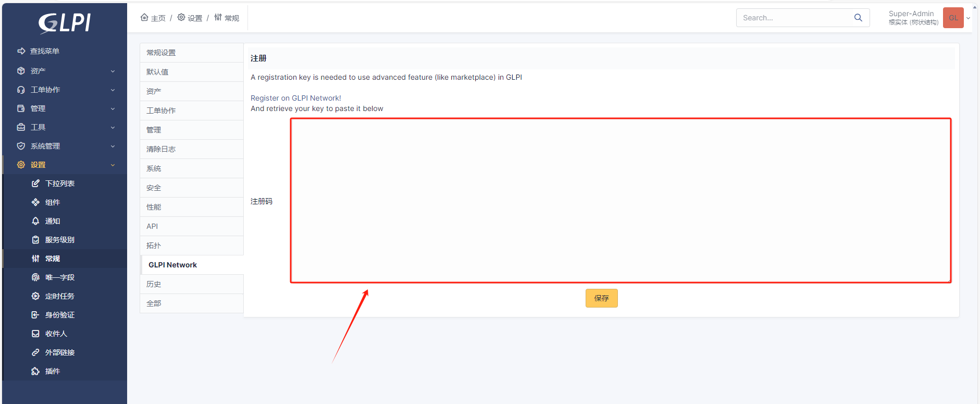Click the sliders icon in breadcrumb
This screenshot has width=980, height=404.
coord(218,17)
